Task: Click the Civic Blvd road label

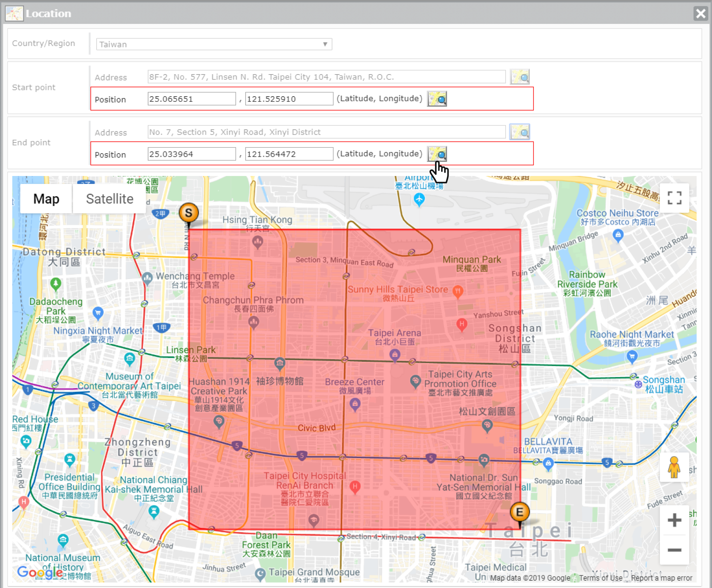Action: pos(317,428)
